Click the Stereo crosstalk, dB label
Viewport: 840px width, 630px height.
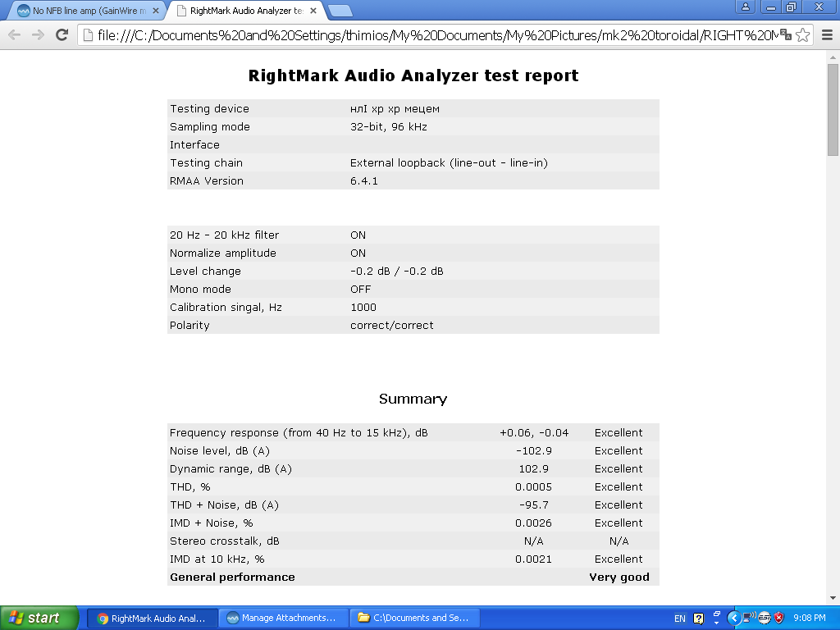point(225,541)
